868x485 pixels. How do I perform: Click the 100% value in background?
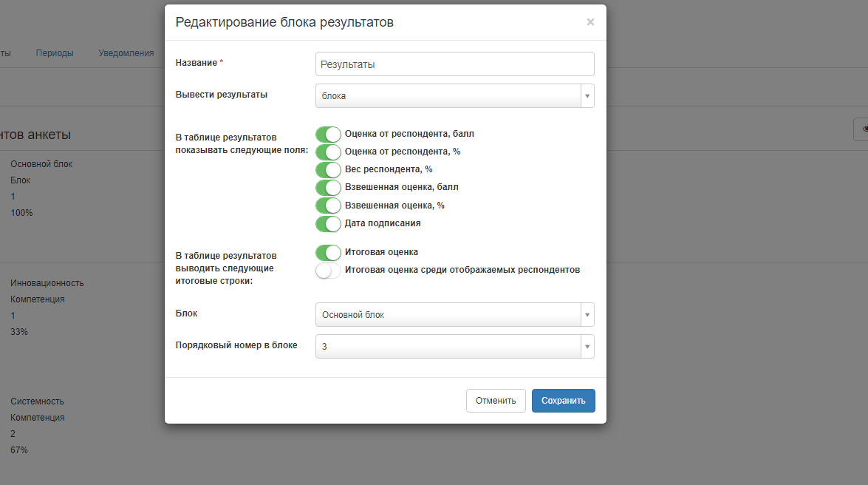coord(21,213)
